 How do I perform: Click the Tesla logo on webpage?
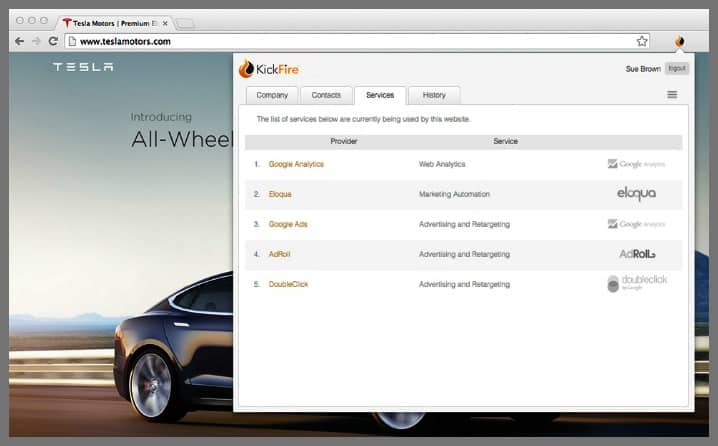pos(83,67)
